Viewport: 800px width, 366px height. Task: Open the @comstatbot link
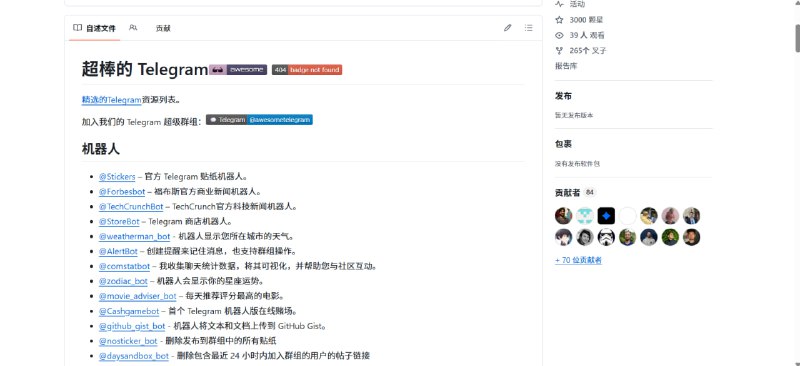coord(124,266)
